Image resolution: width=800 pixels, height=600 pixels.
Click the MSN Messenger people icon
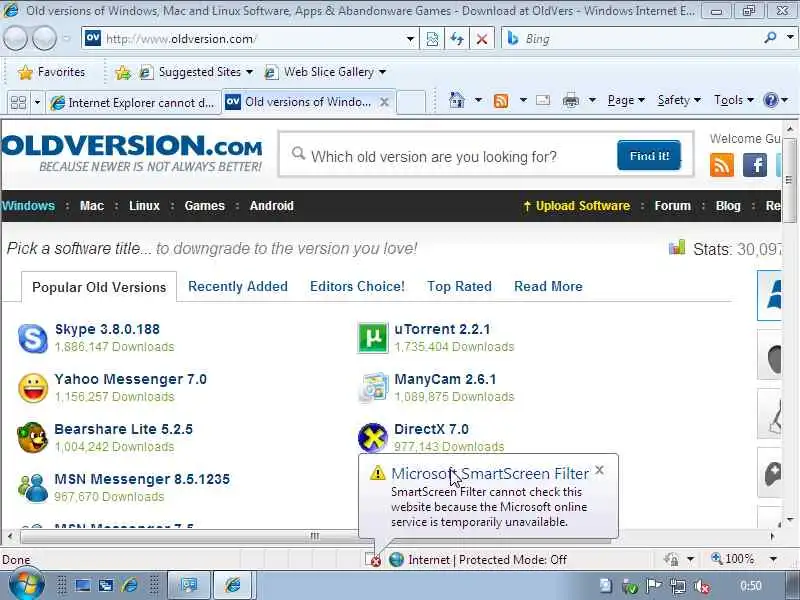(x=32, y=487)
